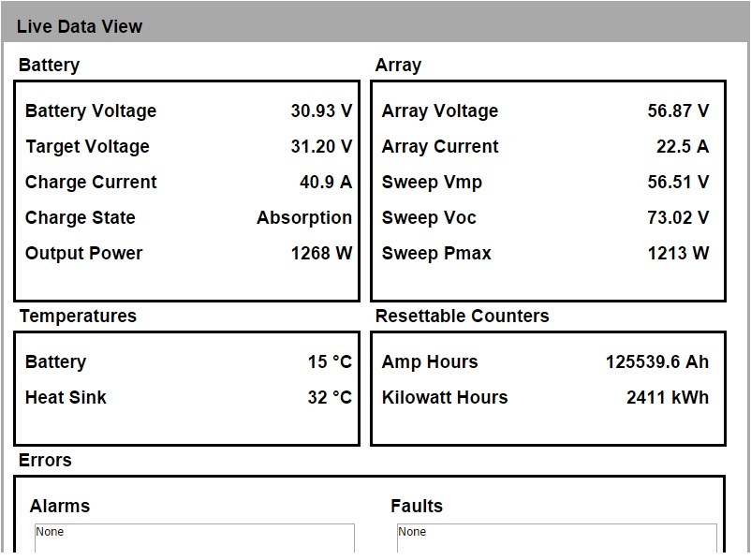Click the Errors section heading

[45, 461]
